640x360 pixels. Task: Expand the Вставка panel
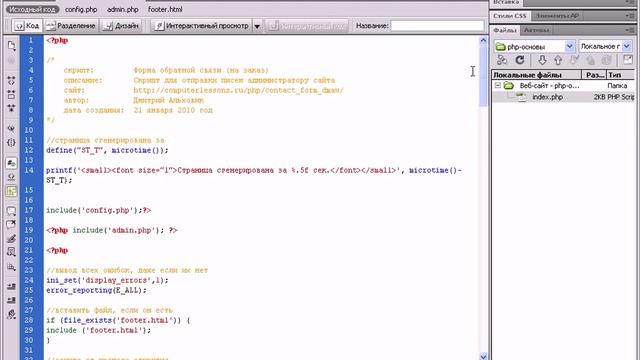(x=506, y=2)
